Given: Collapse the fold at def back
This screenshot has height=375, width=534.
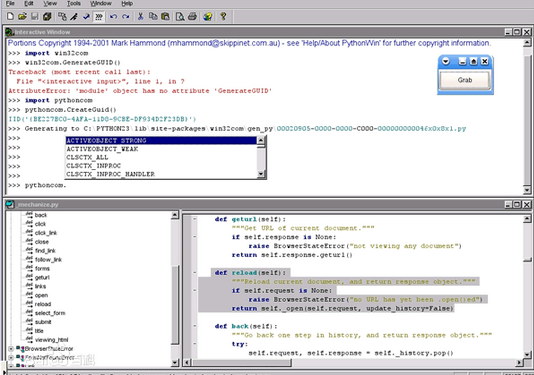Looking at the screenshot, I should [x=195, y=326].
